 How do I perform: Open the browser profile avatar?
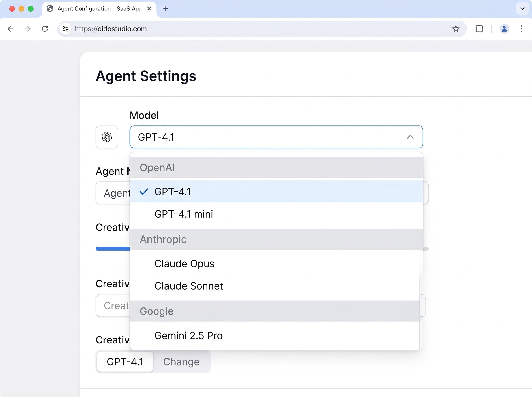coord(504,29)
